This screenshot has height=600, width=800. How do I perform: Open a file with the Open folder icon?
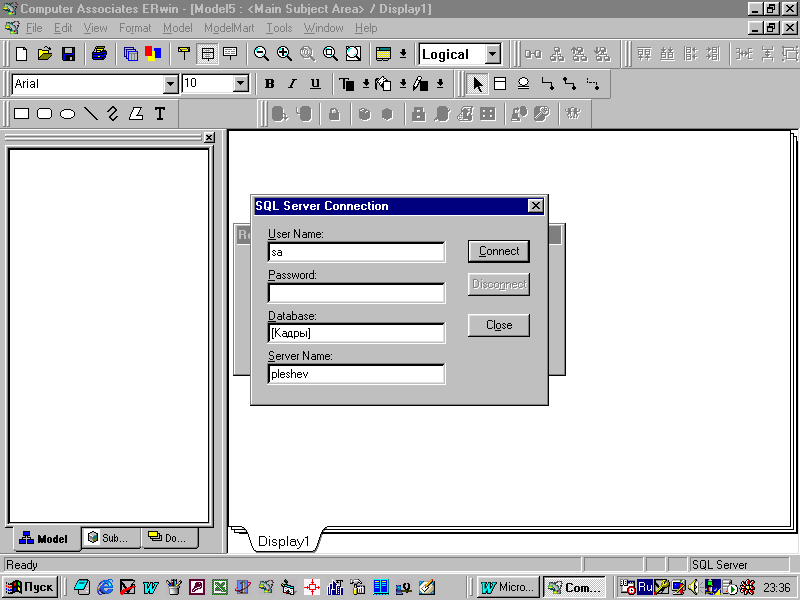45,54
